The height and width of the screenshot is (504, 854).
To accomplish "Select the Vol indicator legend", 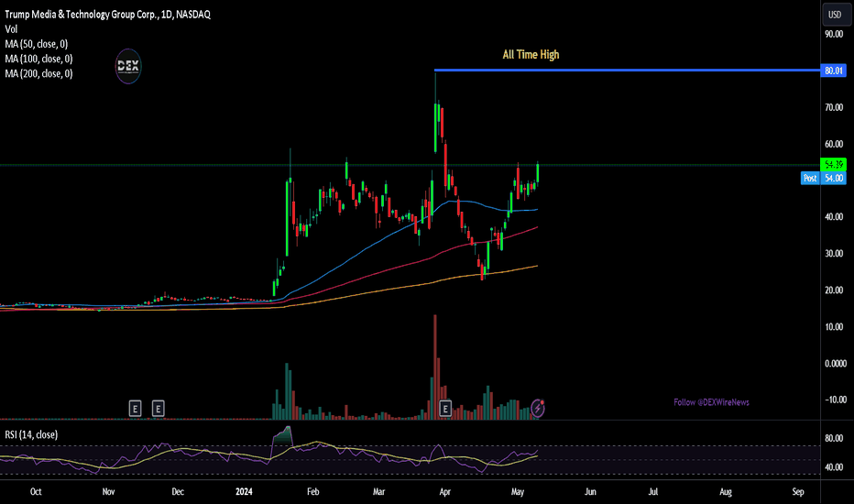I will (11, 29).
